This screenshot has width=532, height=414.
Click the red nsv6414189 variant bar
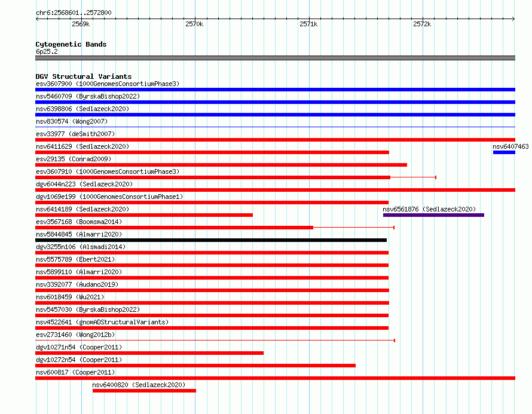[x=144, y=215]
